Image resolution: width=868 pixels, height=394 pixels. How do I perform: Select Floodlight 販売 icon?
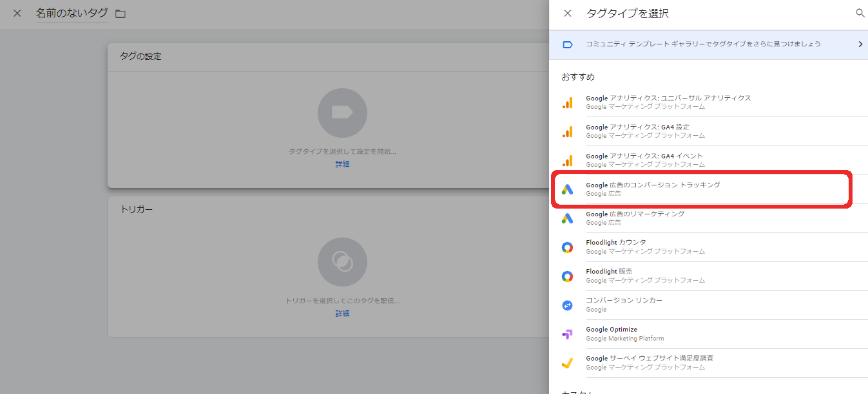567,276
